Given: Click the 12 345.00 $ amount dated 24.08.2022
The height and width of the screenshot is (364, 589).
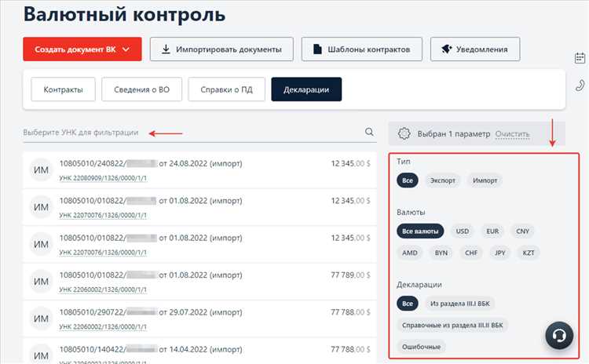Looking at the screenshot, I should point(350,164).
